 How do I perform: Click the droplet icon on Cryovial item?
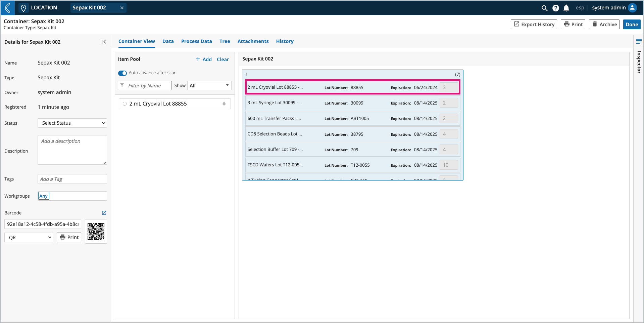pos(224,104)
